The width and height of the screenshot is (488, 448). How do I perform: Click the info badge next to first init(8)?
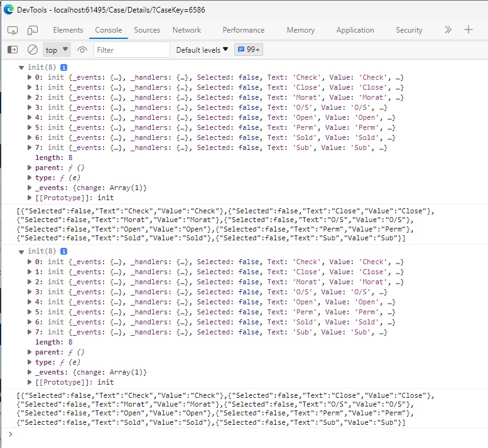(63, 67)
